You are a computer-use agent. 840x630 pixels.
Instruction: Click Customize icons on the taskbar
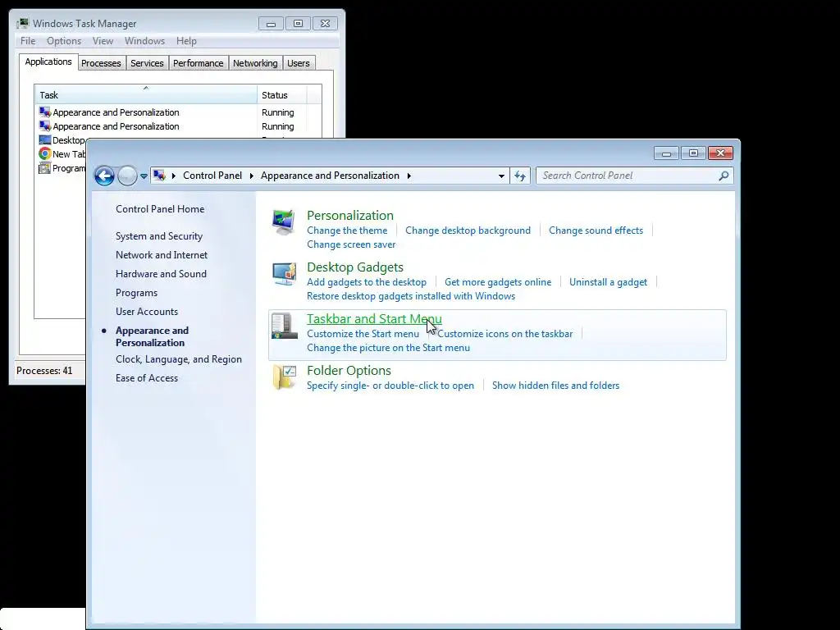[505, 334]
